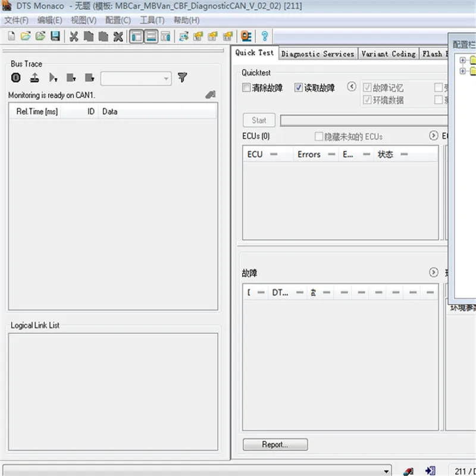Screen dimensions: 476x476
Task: Click the Report... button
Action: pos(275,444)
